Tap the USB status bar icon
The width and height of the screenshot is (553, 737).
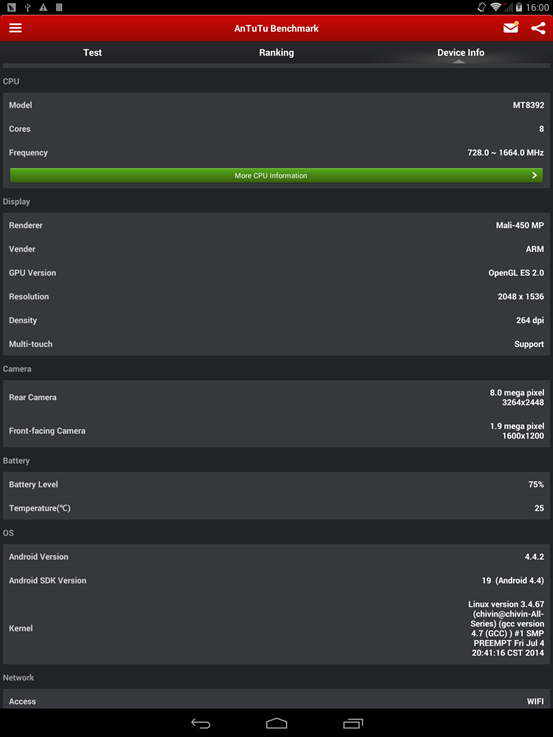tap(28, 7)
